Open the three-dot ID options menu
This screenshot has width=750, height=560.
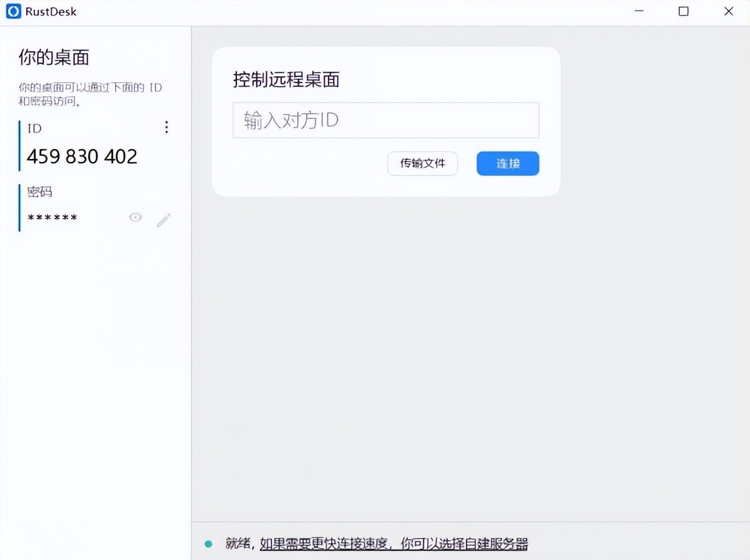166,128
